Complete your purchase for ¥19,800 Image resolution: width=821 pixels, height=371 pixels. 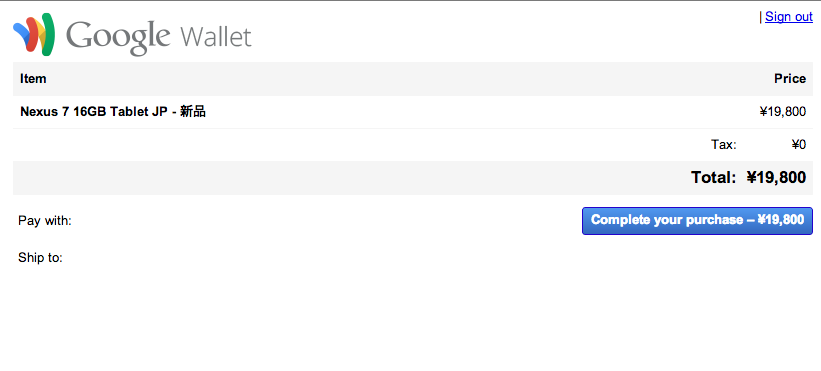click(697, 221)
